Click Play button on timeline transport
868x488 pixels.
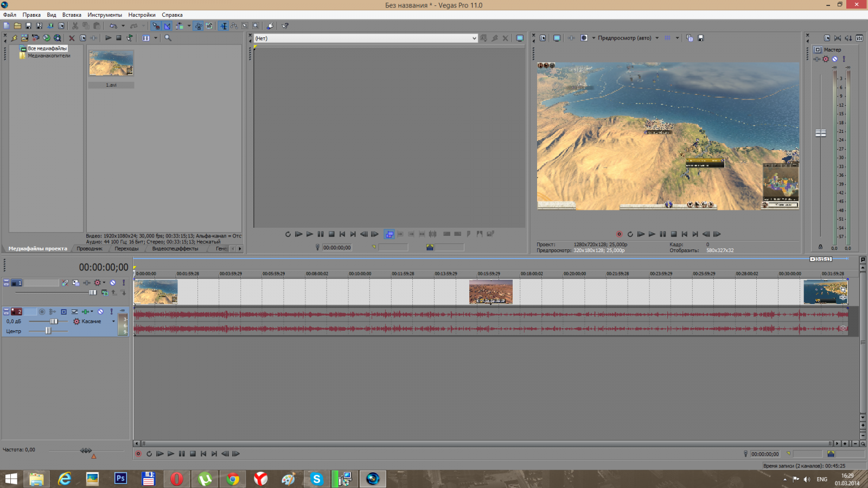click(x=171, y=454)
